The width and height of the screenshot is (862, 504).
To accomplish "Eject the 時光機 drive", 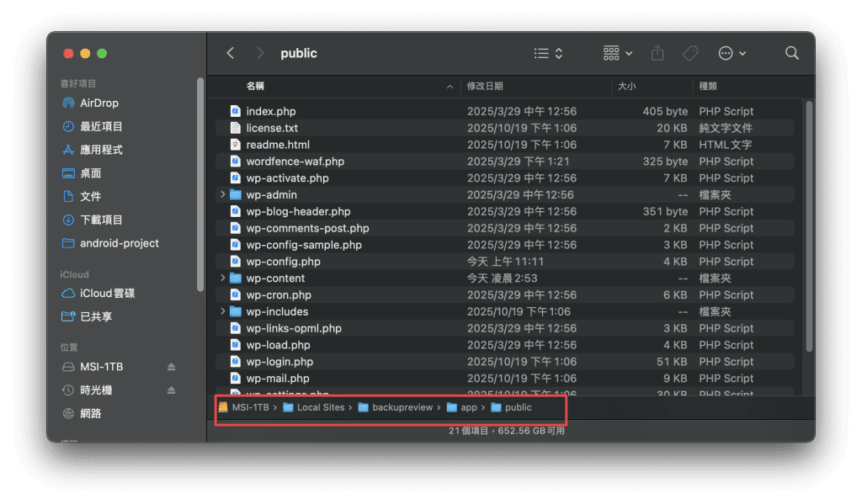I will coord(171,390).
